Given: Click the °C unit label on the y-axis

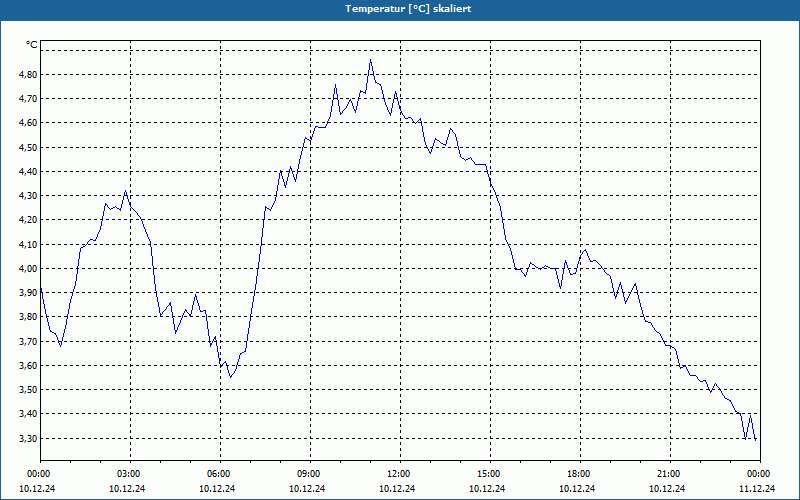Looking at the screenshot, I should pyautogui.click(x=32, y=45).
